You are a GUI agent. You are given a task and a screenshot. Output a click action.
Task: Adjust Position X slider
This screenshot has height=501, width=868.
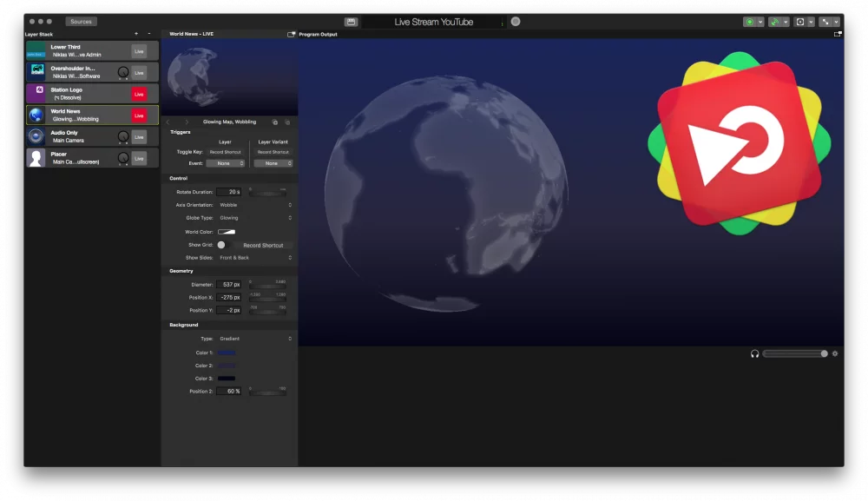click(267, 300)
